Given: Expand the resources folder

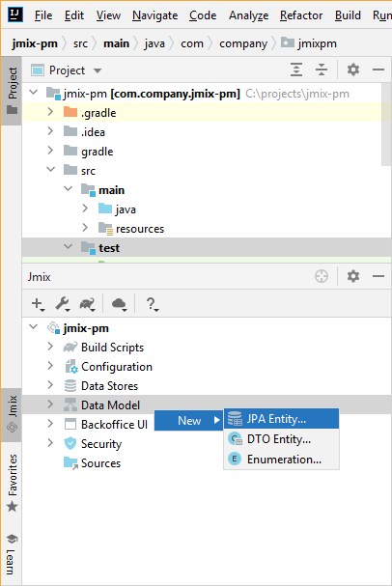Looking at the screenshot, I should pyautogui.click(x=85, y=227).
